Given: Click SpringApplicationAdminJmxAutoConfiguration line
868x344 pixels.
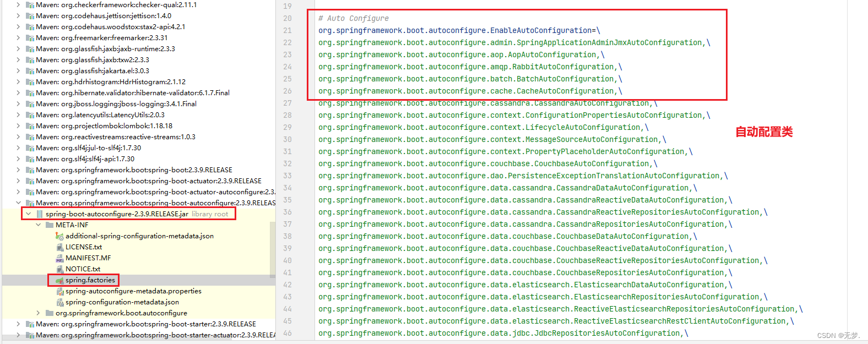Looking at the screenshot, I should (514, 42).
